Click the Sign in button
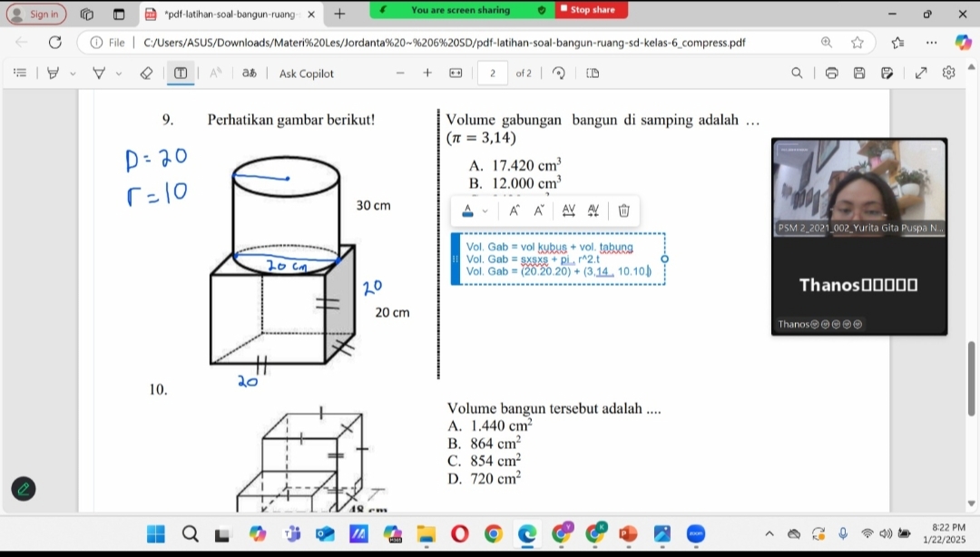The image size is (980, 557). pyautogui.click(x=36, y=14)
